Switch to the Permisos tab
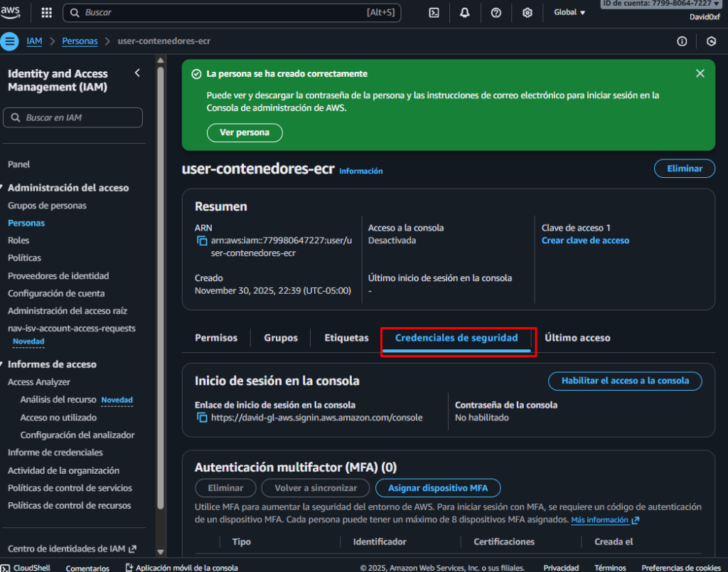728x572 pixels. (x=216, y=338)
